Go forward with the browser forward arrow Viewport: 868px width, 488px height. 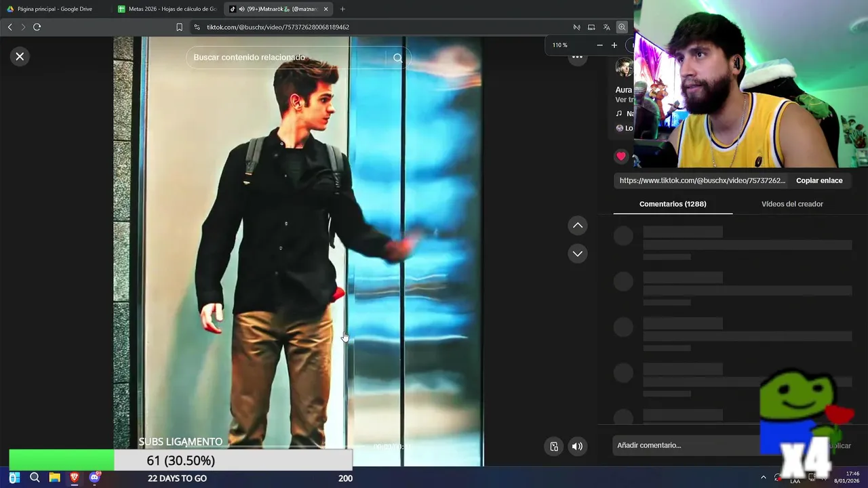point(23,27)
